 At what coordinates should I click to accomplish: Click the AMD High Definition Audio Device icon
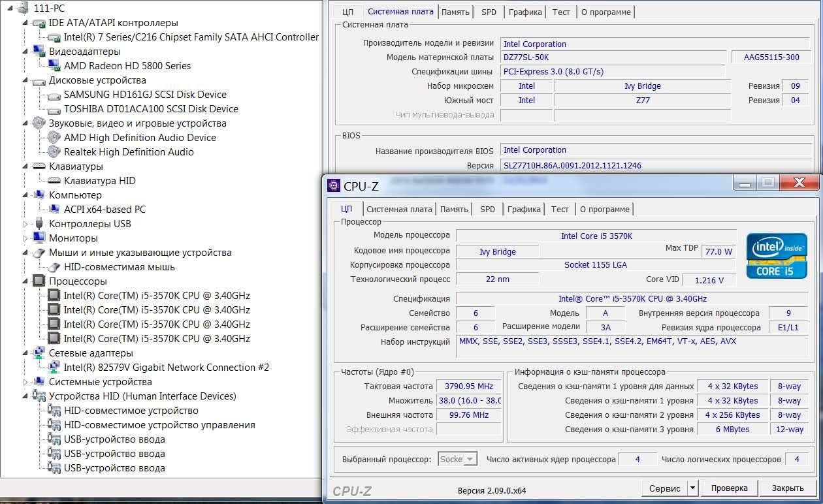(54, 137)
